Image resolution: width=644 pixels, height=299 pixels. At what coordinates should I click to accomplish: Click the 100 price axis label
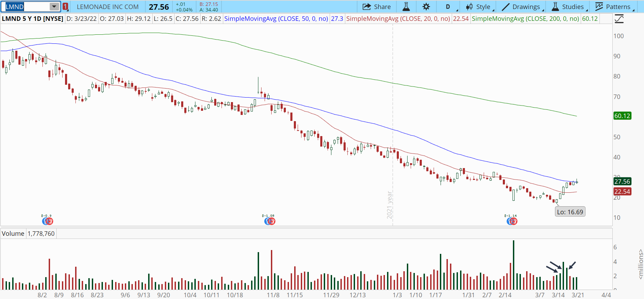(619, 36)
